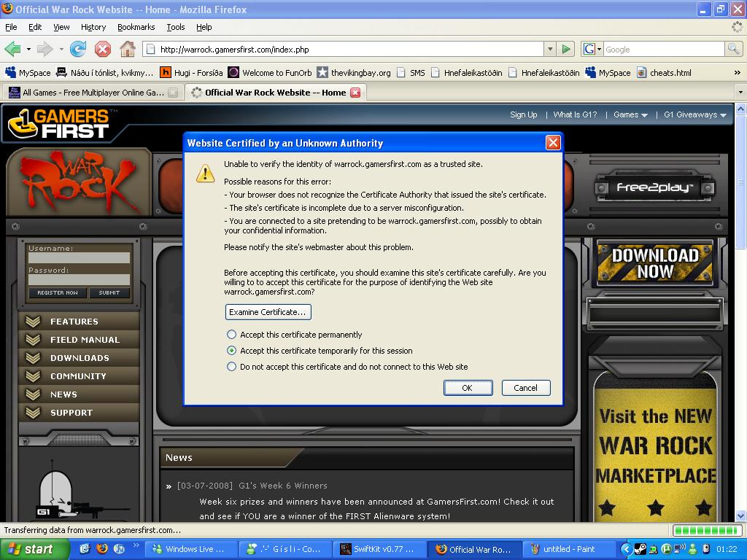Close the All Games tab

coord(174,93)
